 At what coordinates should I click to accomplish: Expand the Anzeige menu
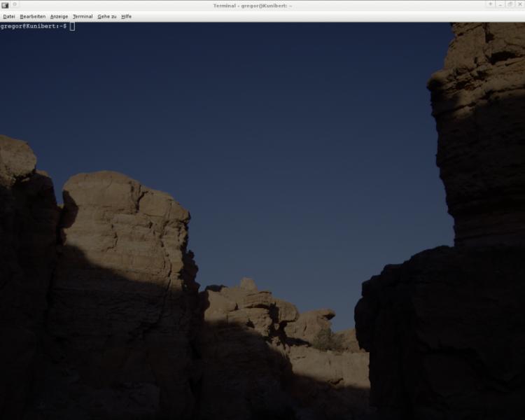coord(59,16)
